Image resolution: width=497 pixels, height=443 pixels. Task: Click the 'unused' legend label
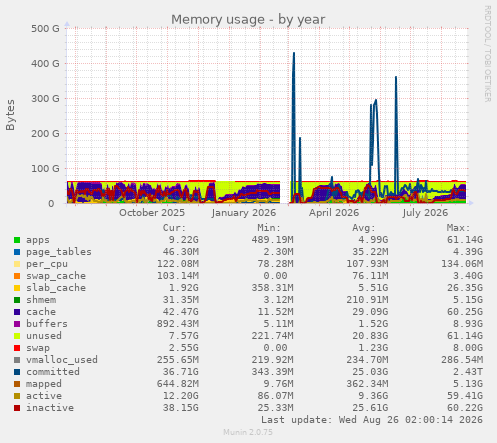pyautogui.click(x=44, y=336)
